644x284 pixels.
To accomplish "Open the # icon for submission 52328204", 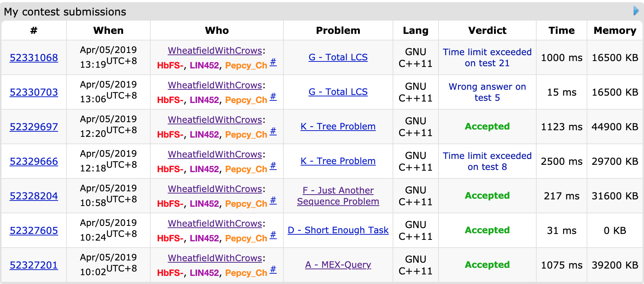I will pos(273,200).
